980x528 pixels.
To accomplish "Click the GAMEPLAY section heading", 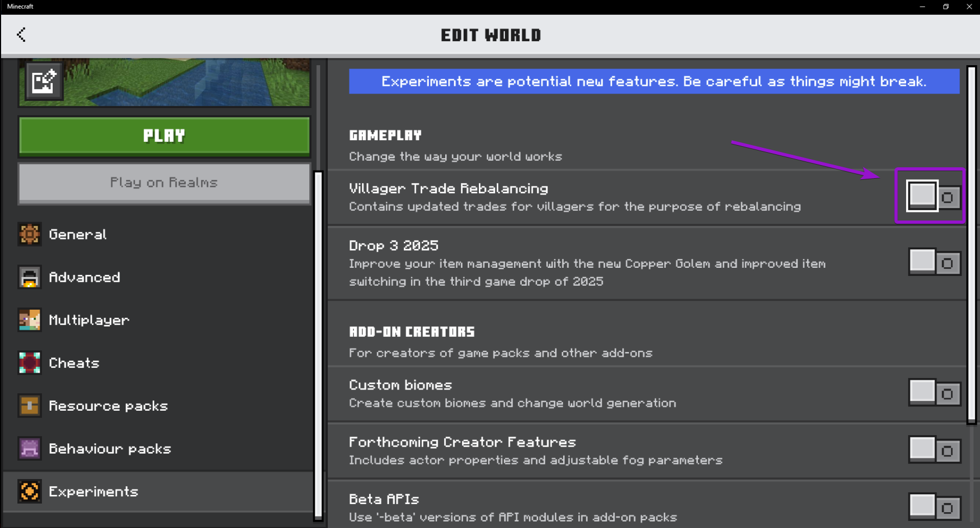I will [x=385, y=135].
